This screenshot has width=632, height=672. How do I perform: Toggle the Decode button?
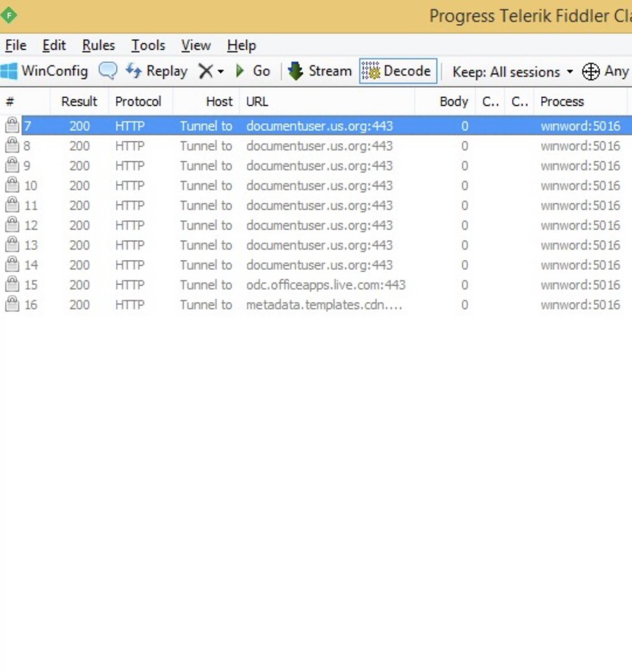pos(397,71)
